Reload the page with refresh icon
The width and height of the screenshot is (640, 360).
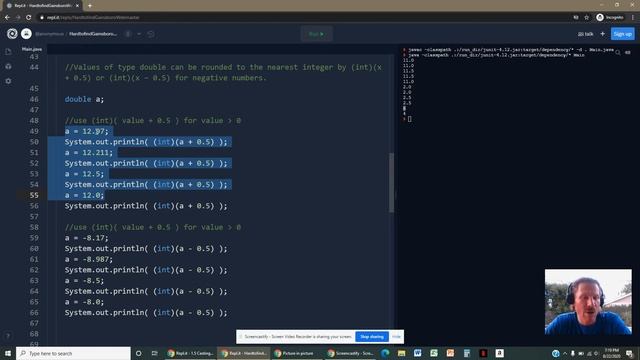coord(29,18)
